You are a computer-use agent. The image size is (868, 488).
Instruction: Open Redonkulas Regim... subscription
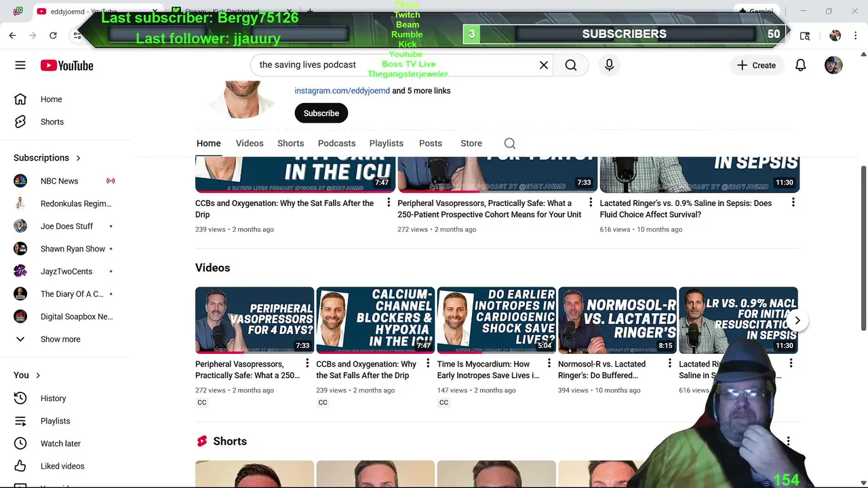pos(65,203)
